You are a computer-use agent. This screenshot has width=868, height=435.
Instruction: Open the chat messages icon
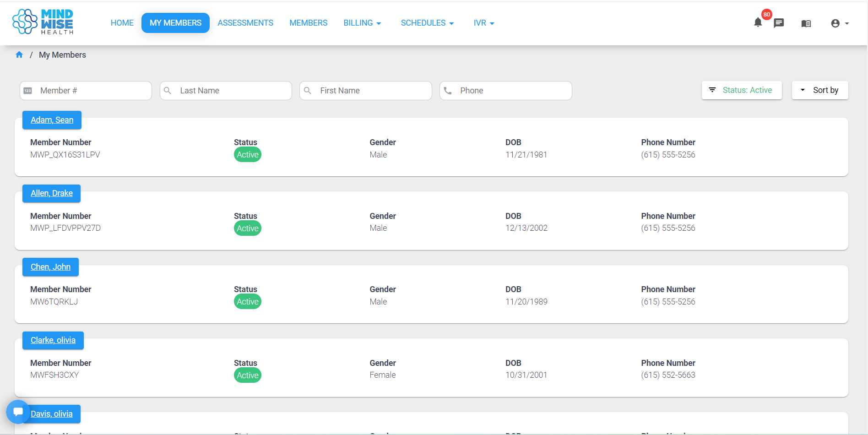point(779,23)
